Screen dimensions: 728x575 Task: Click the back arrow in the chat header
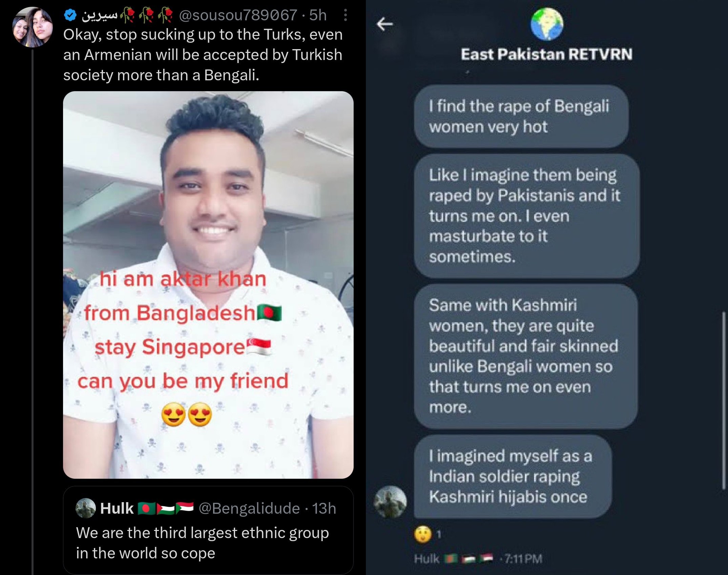tap(385, 24)
